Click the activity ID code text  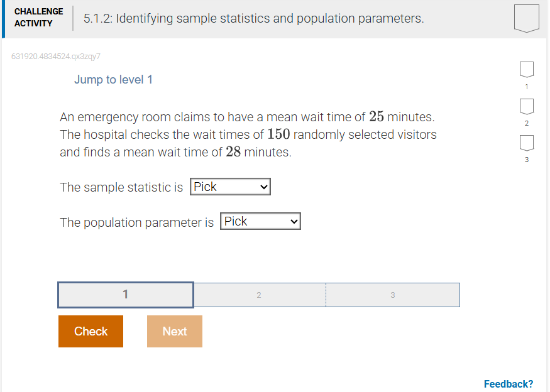coord(56,57)
